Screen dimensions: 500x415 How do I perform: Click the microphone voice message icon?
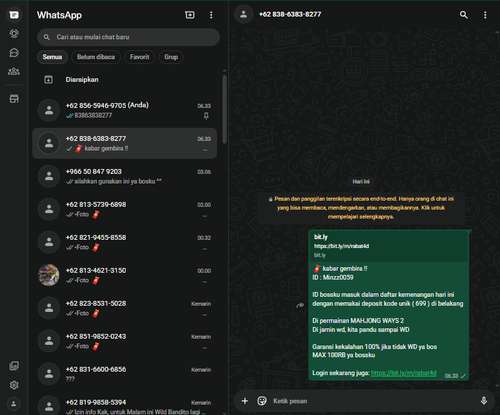click(484, 401)
